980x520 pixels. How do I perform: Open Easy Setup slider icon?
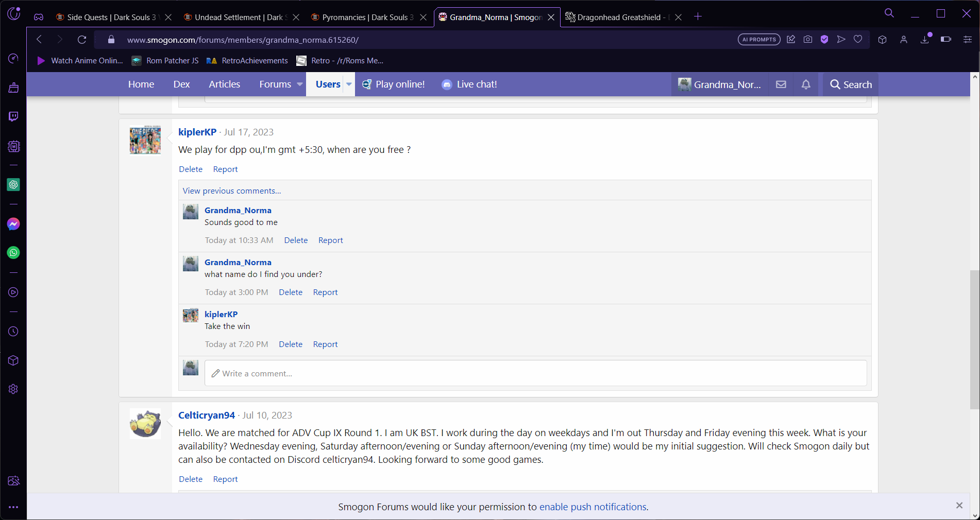(968, 40)
